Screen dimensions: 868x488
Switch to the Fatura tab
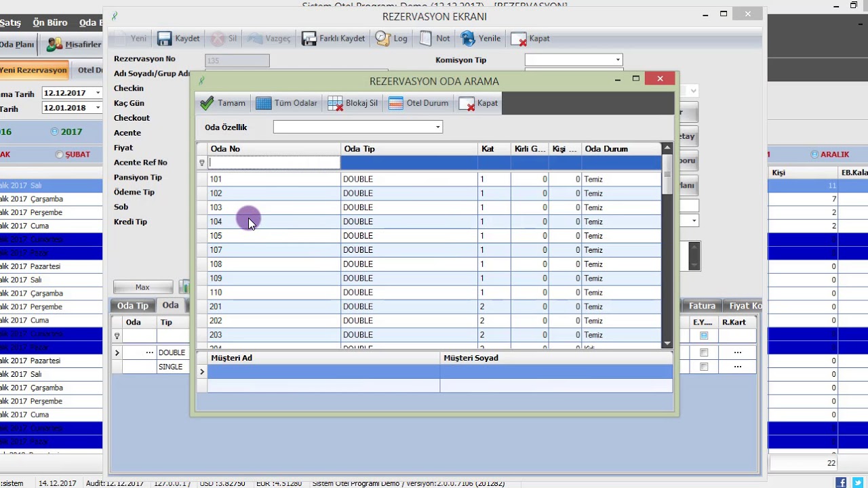(x=702, y=306)
